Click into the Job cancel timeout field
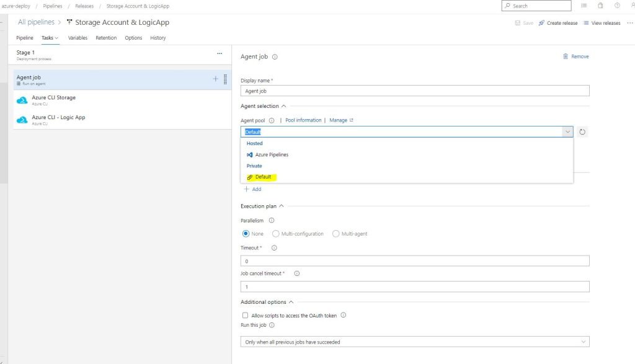Image resolution: width=635 pixels, height=364 pixels. click(415, 286)
